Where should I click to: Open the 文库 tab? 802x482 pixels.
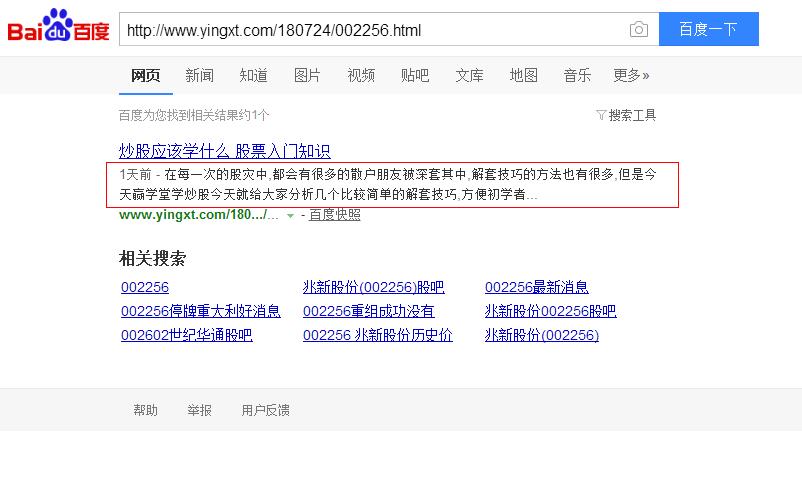coord(470,76)
